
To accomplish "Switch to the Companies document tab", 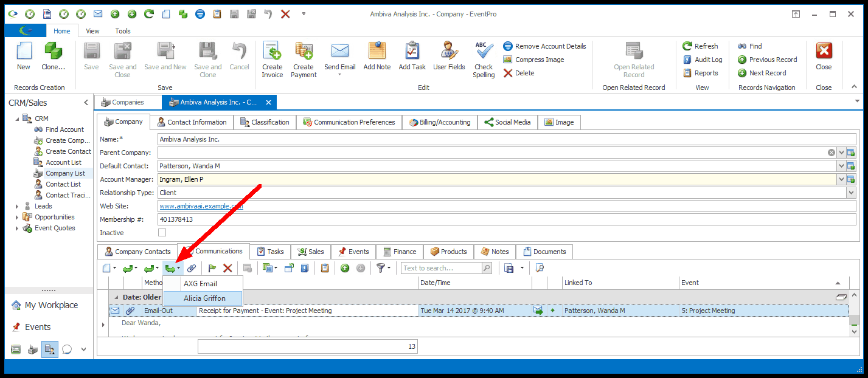I will click(x=128, y=103).
